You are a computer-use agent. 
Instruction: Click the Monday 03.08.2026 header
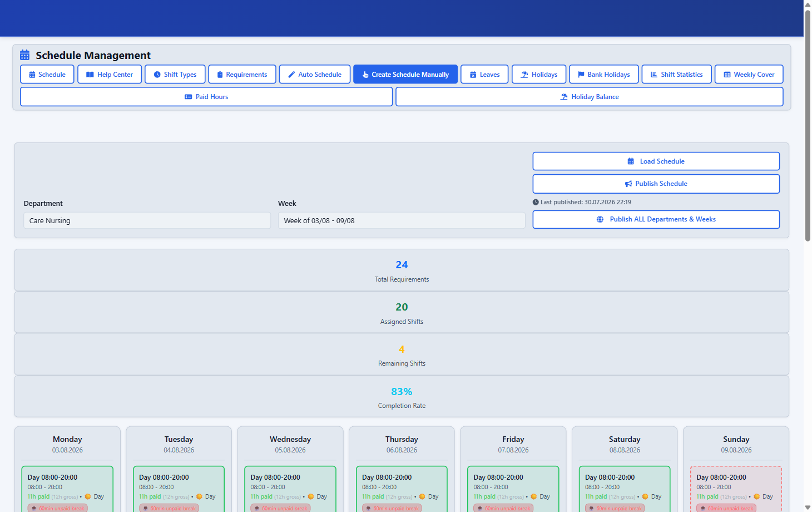coord(67,444)
